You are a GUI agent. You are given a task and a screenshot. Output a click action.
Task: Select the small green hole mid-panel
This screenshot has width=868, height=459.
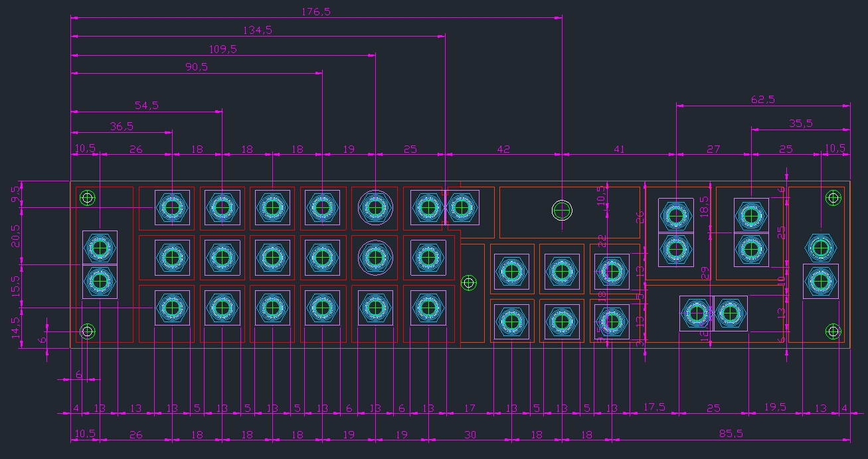tap(469, 283)
